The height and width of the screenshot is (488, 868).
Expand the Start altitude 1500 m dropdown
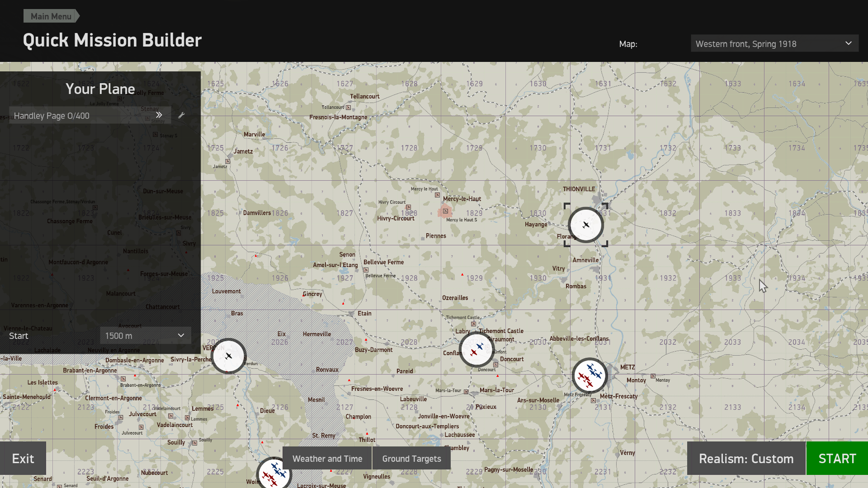click(145, 336)
